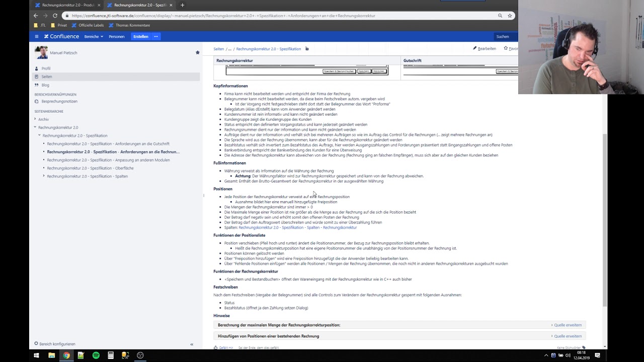
Task: Bookmark this page with star icon
Action: click(510, 16)
